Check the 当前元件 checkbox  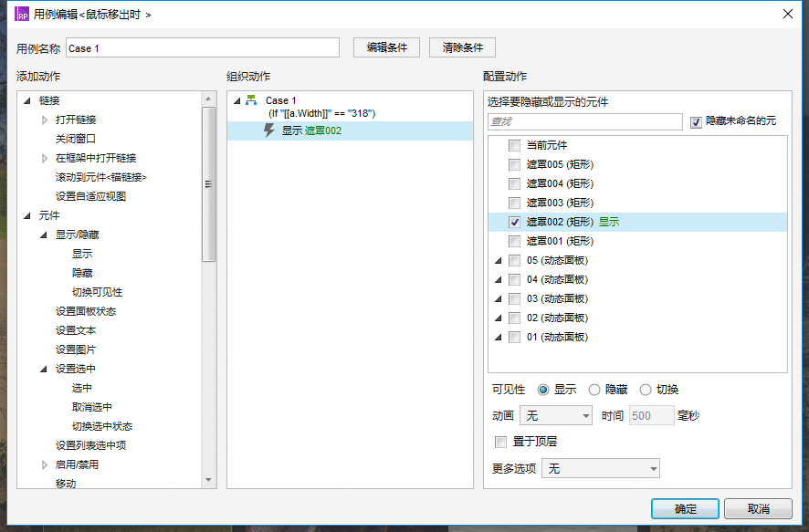514,145
